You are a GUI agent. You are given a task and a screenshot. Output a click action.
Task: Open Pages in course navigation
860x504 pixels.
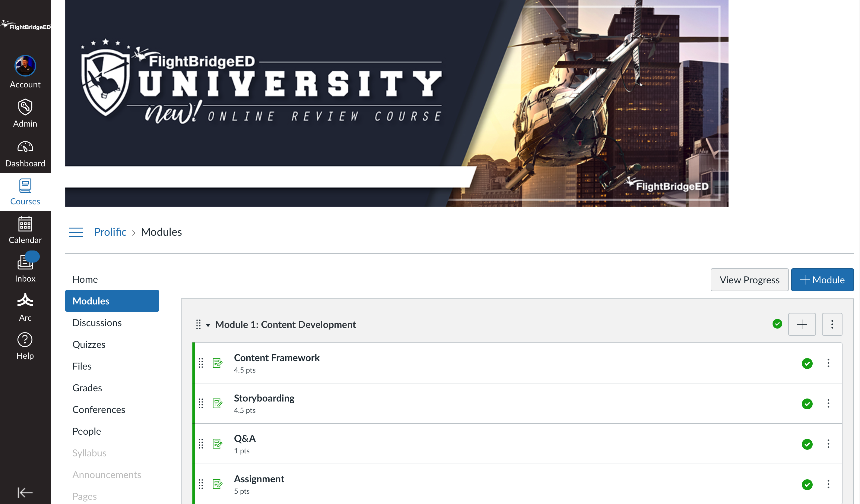(84, 496)
